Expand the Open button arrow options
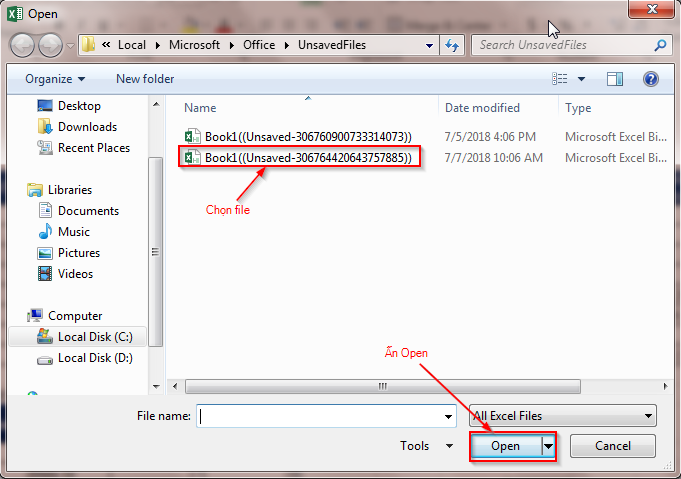 click(549, 446)
